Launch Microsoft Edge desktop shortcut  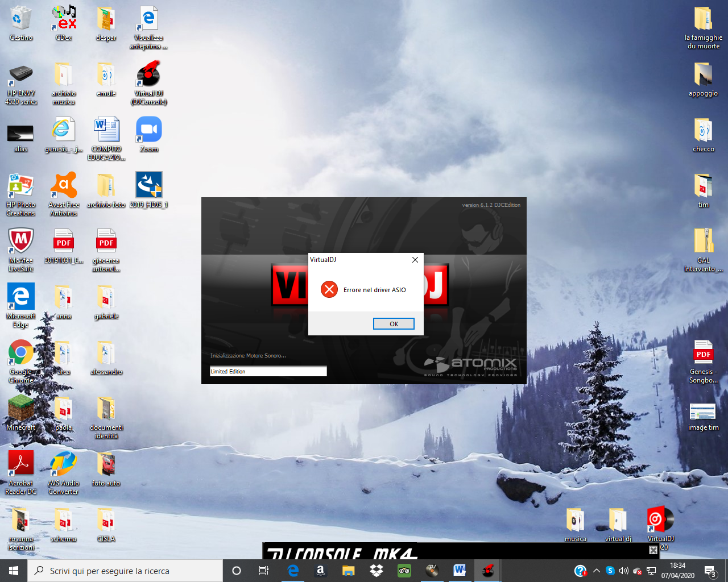click(x=21, y=306)
